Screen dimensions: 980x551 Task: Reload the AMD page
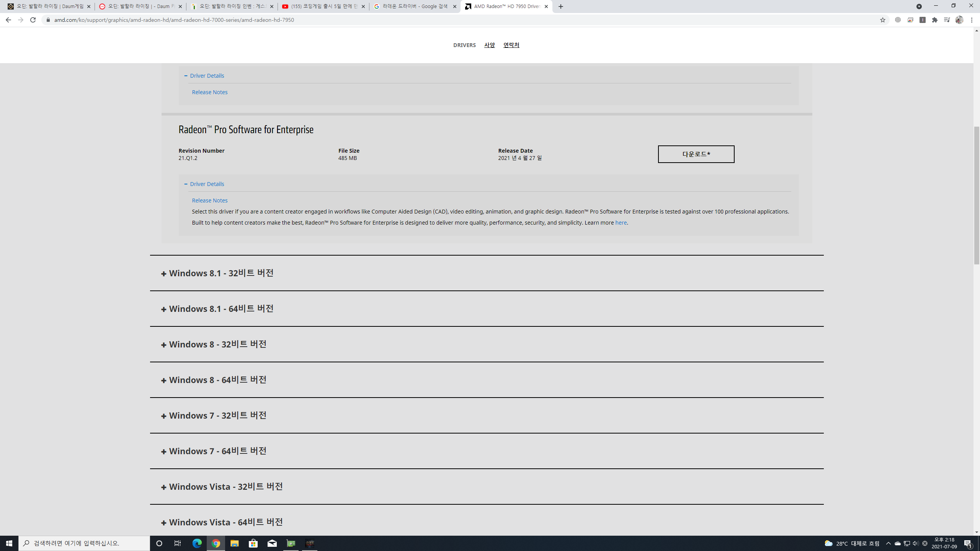coord(33,20)
